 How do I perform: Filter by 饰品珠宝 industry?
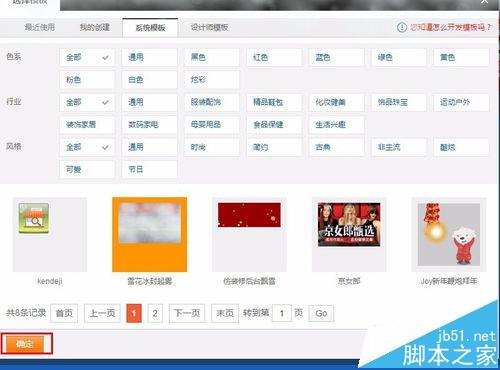click(x=399, y=102)
